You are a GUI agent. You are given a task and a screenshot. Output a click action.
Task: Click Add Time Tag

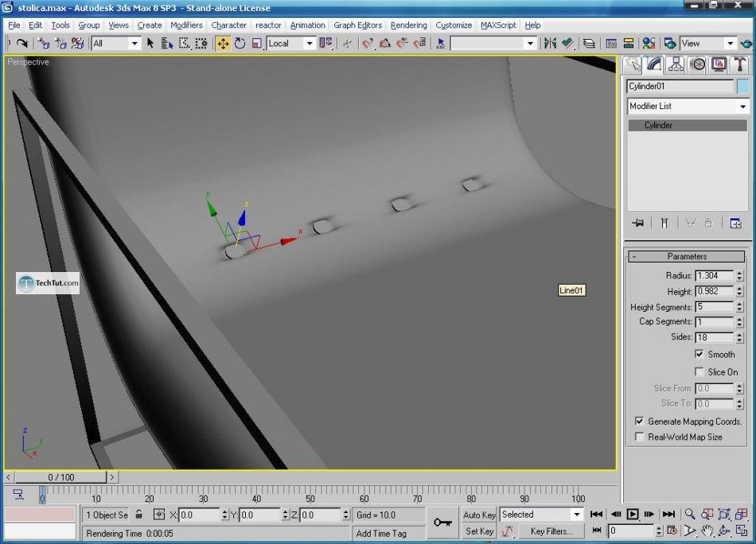click(381, 534)
